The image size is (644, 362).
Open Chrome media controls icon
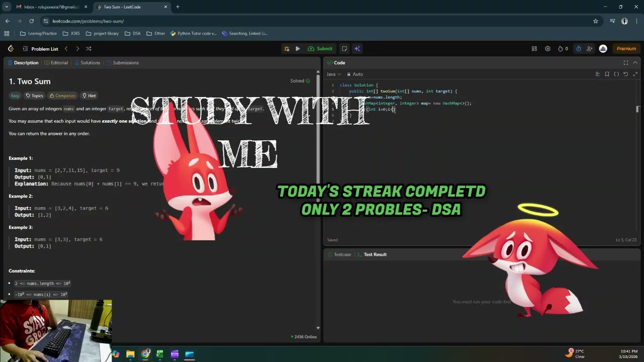612,21
